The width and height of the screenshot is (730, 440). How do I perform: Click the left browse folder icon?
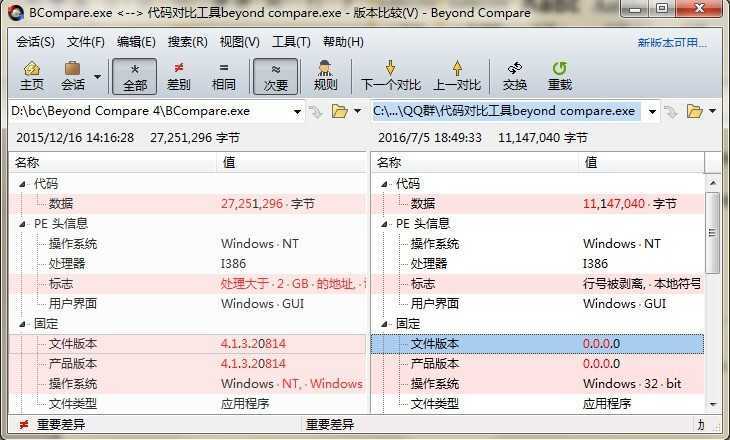(339, 111)
